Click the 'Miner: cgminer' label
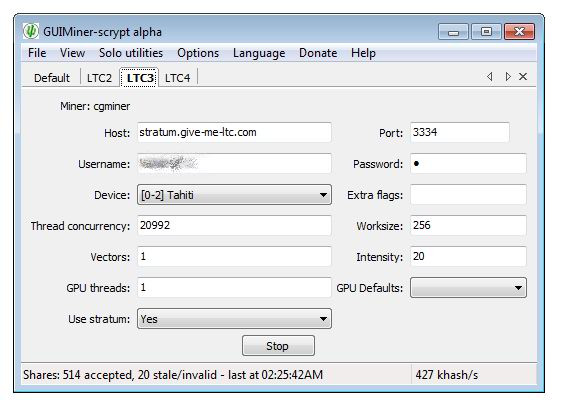561x406 pixels. [95, 106]
